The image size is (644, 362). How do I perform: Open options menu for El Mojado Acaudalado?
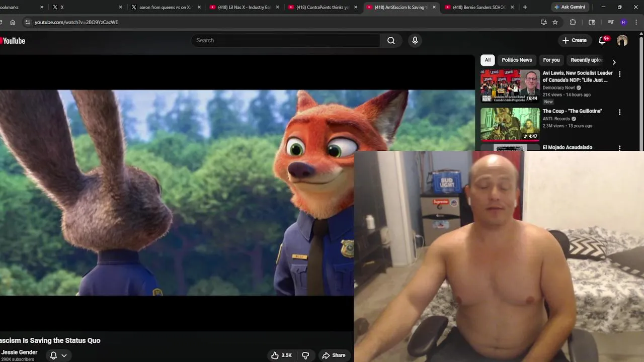619,148
